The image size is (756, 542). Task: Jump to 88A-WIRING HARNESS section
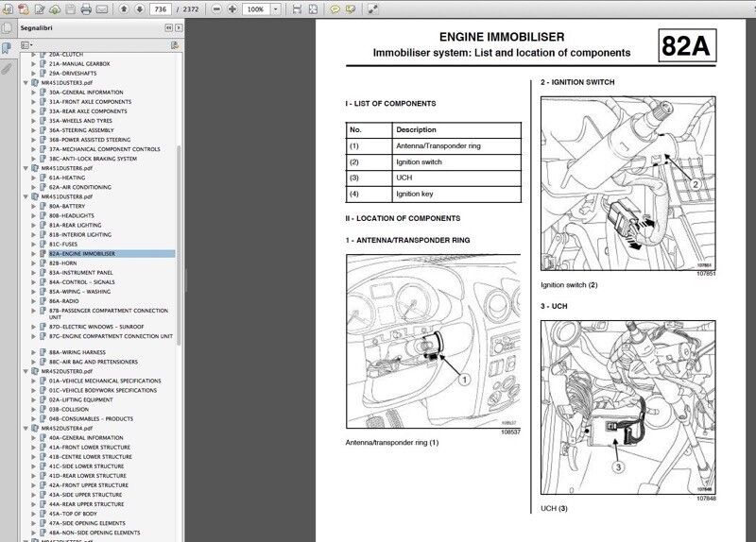pyautogui.click(x=79, y=352)
